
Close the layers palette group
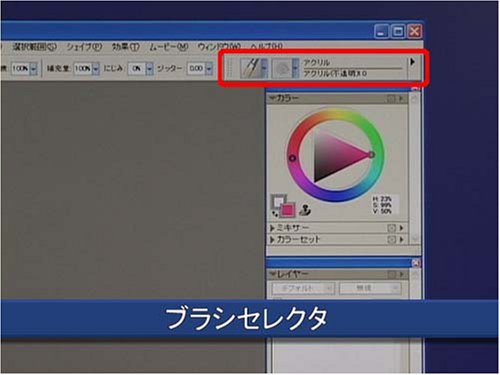(x=416, y=263)
